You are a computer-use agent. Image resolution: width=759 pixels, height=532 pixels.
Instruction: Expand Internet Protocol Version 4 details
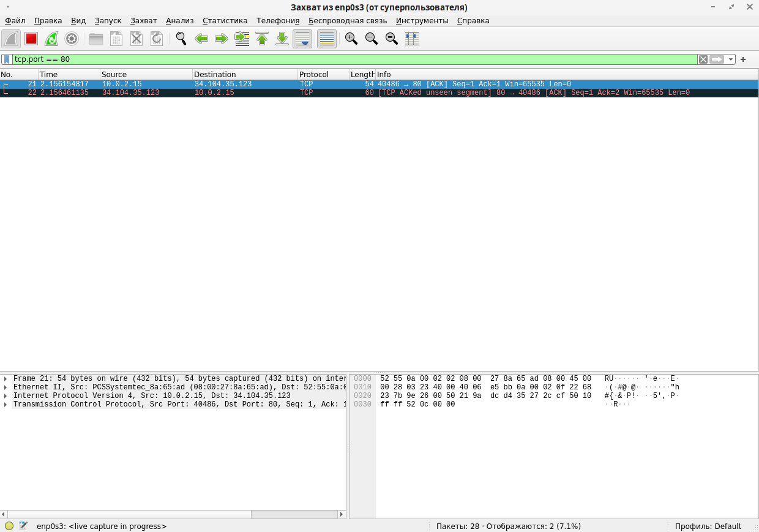tap(6, 396)
